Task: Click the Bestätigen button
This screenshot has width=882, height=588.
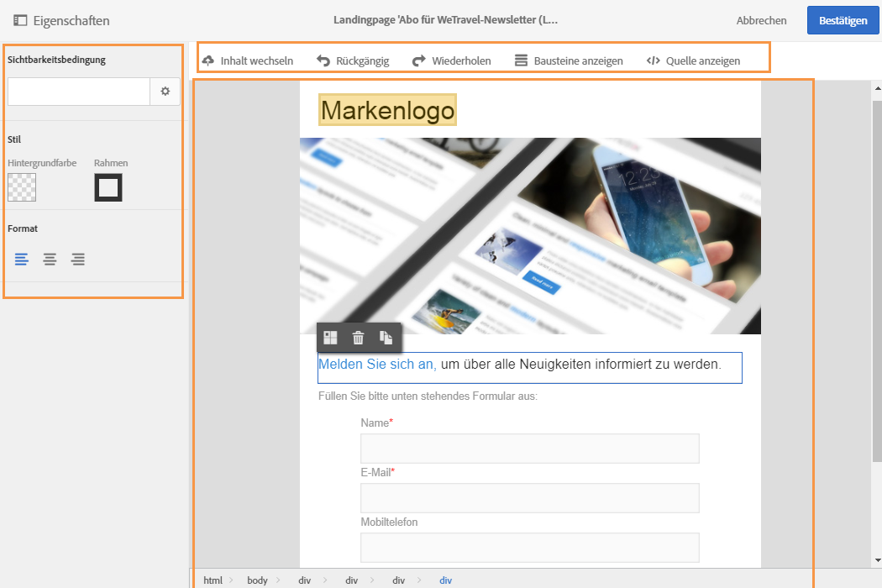Action: (843, 20)
